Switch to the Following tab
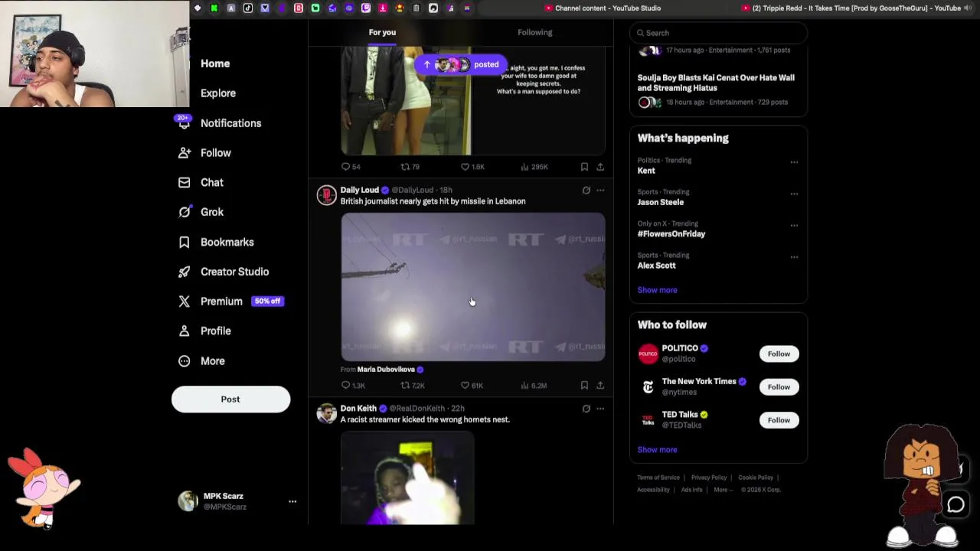 pyautogui.click(x=534, y=32)
